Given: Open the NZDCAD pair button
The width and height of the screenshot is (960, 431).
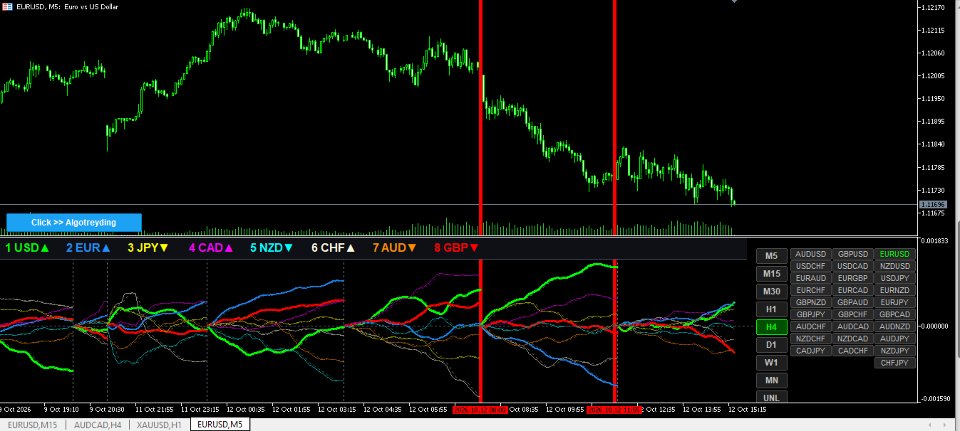Looking at the screenshot, I should [853, 339].
